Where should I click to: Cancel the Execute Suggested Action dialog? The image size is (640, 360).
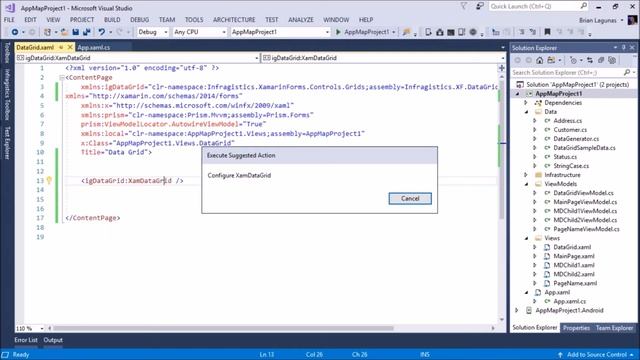pyautogui.click(x=410, y=198)
